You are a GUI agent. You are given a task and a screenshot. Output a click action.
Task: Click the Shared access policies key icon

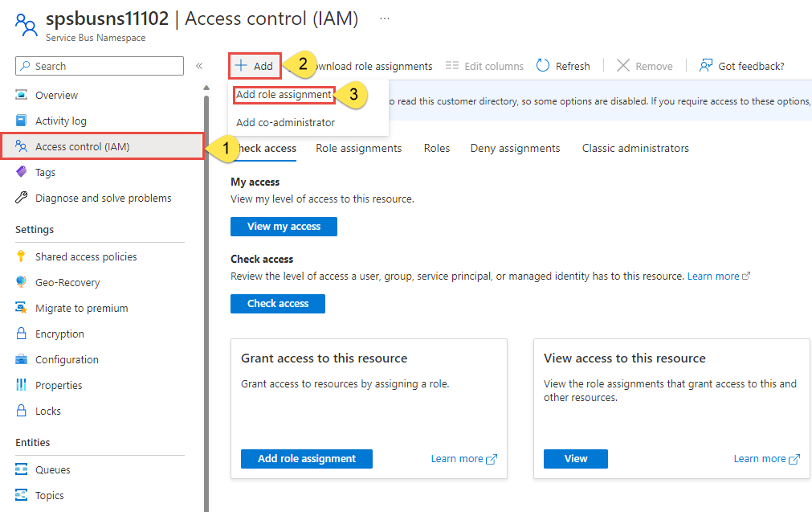(x=22, y=256)
